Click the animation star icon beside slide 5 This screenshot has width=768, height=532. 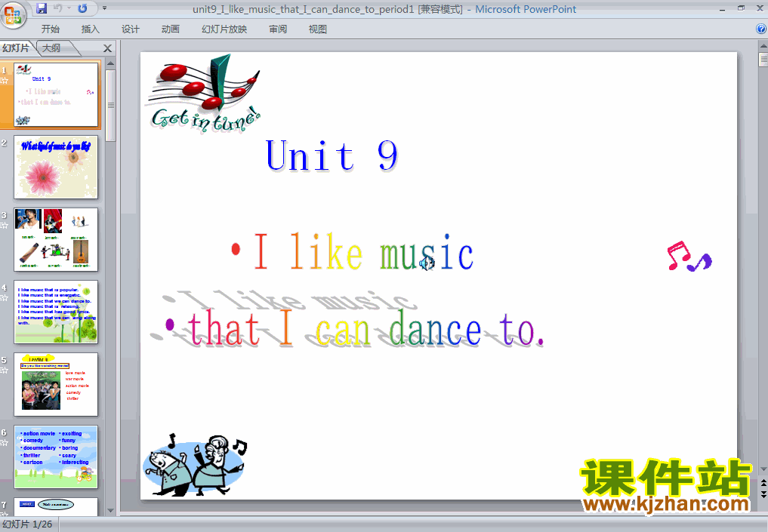pos(5,371)
